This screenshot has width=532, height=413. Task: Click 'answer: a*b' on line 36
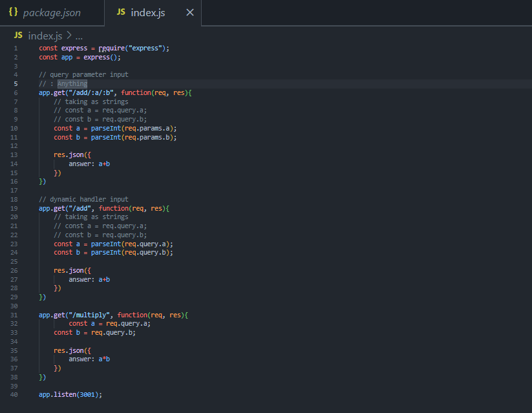click(x=89, y=359)
